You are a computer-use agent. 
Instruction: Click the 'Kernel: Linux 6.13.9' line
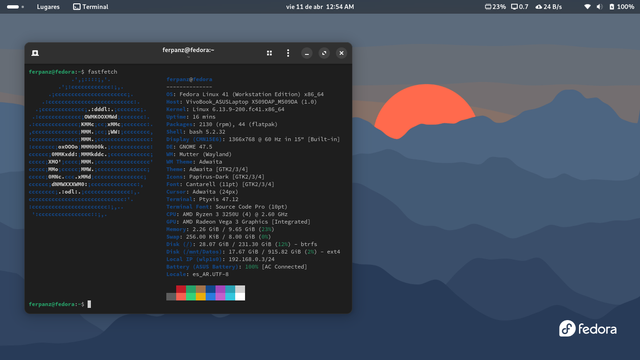tap(225, 109)
